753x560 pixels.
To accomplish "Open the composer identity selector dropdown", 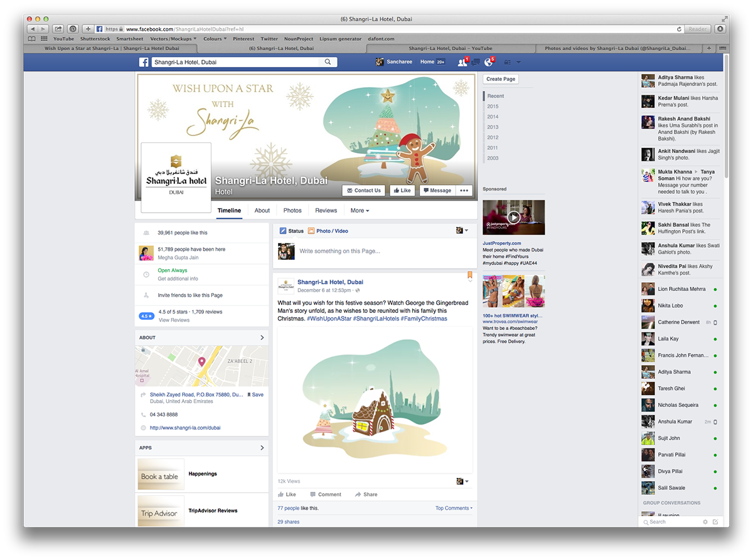I will (462, 231).
